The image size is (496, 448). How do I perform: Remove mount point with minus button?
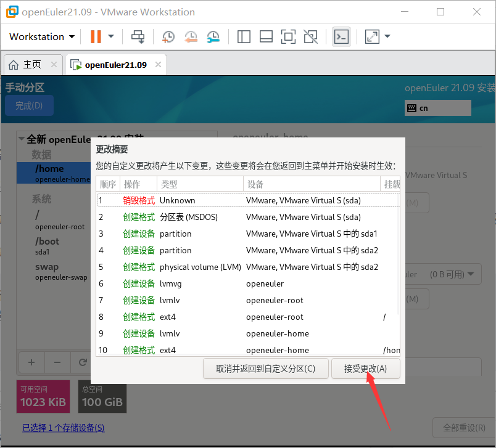click(x=57, y=362)
